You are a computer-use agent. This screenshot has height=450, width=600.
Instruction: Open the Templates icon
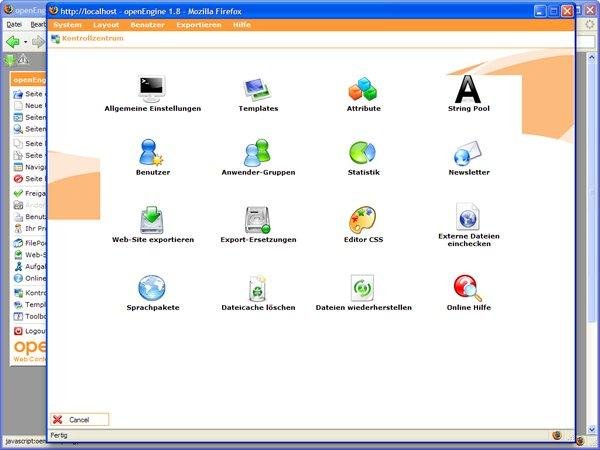coord(258,90)
